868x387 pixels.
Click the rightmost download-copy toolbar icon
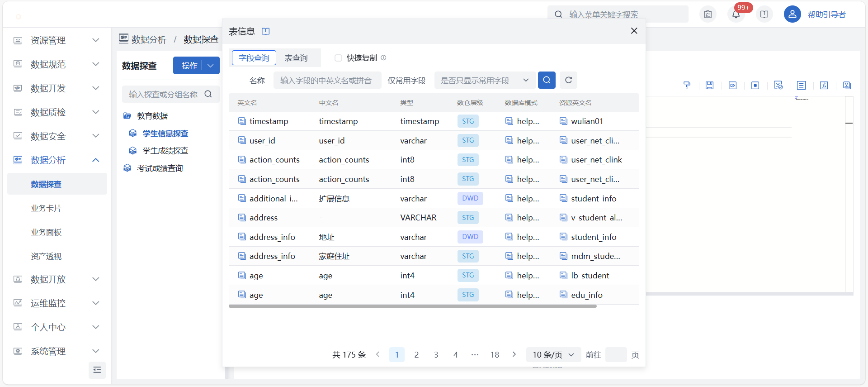[x=847, y=86]
